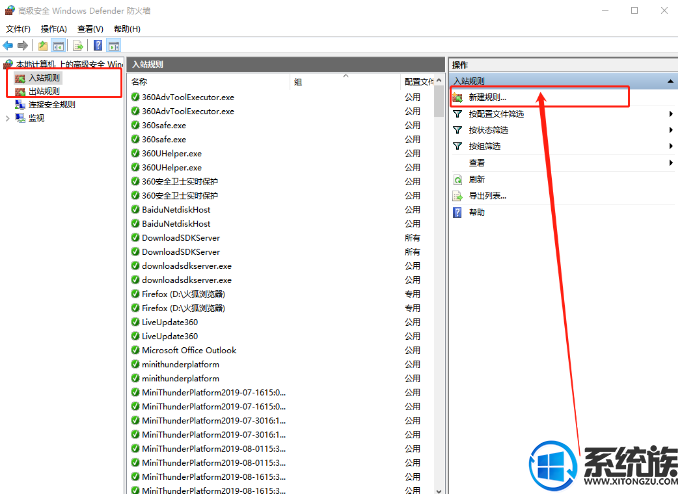Image resolution: width=678 pixels, height=494 pixels.
Task: Click the green refresh icon beside 刷新
Action: (x=457, y=179)
